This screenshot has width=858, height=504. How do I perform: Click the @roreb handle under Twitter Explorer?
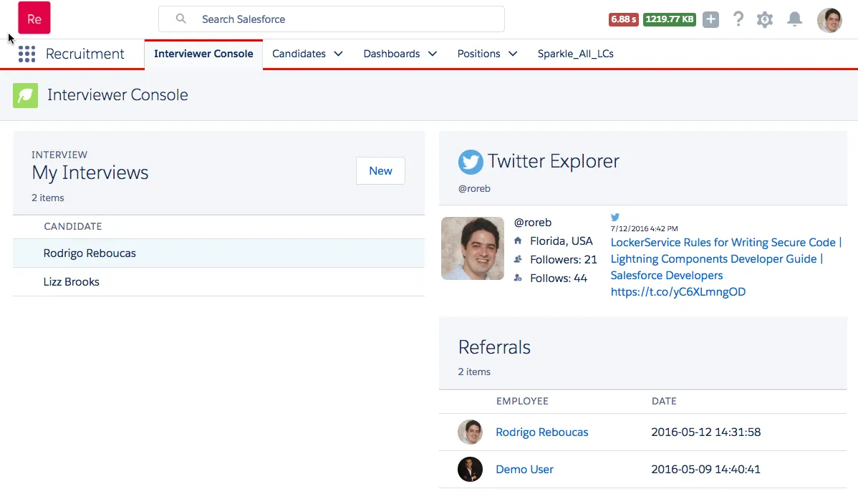[x=474, y=189]
